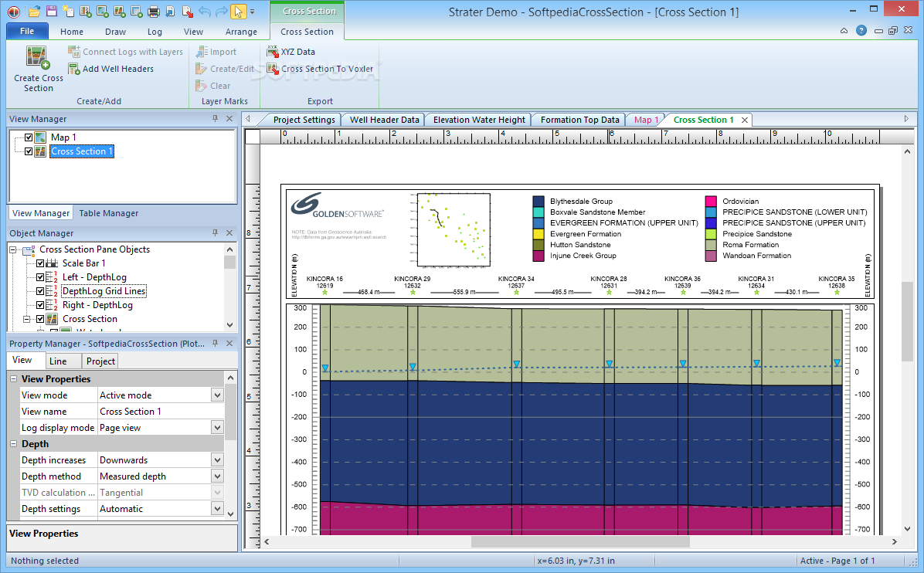Image resolution: width=924 pixels, height=573 pixels.
Task: Uncheck the DepthLog Grid Lines checkbox
Action: coord(40,291)
